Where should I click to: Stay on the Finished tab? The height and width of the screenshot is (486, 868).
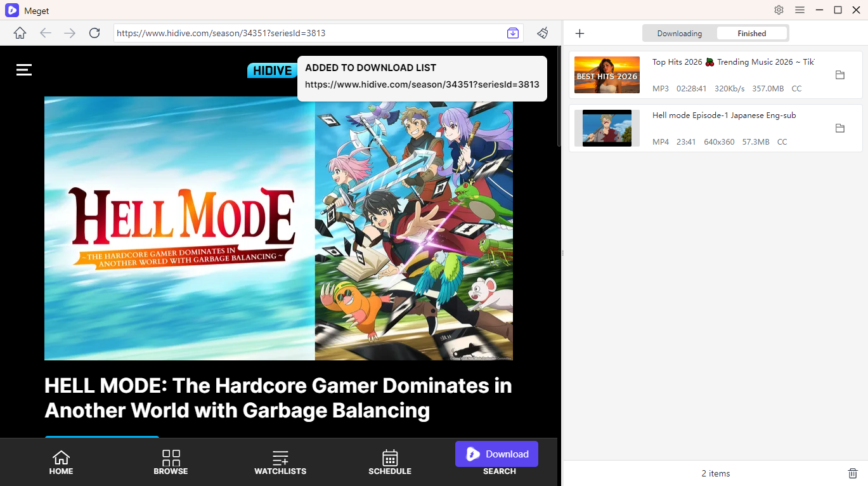pos(751,33)
